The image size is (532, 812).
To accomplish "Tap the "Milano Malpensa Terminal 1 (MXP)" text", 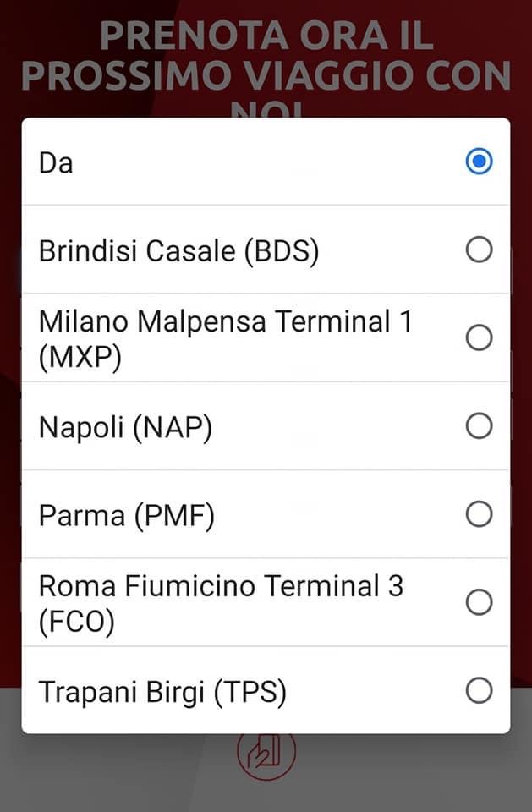I will pyautogui.click(x=225, y=338).
